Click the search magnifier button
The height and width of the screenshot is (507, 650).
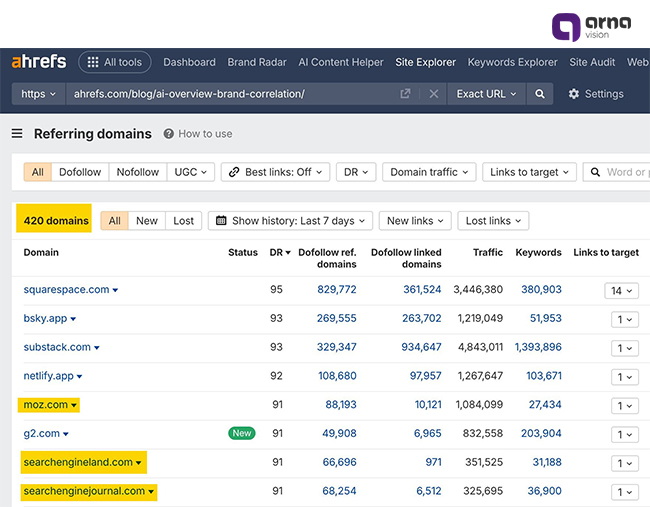[540, 94]
